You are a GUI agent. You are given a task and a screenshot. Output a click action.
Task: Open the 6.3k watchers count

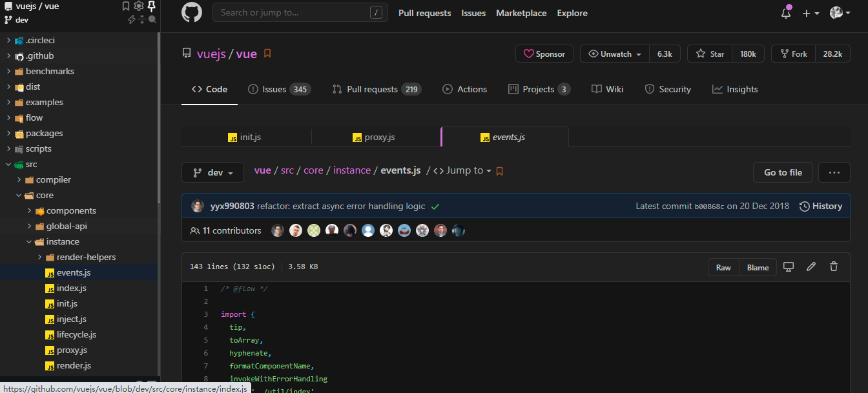pos(665,54)
